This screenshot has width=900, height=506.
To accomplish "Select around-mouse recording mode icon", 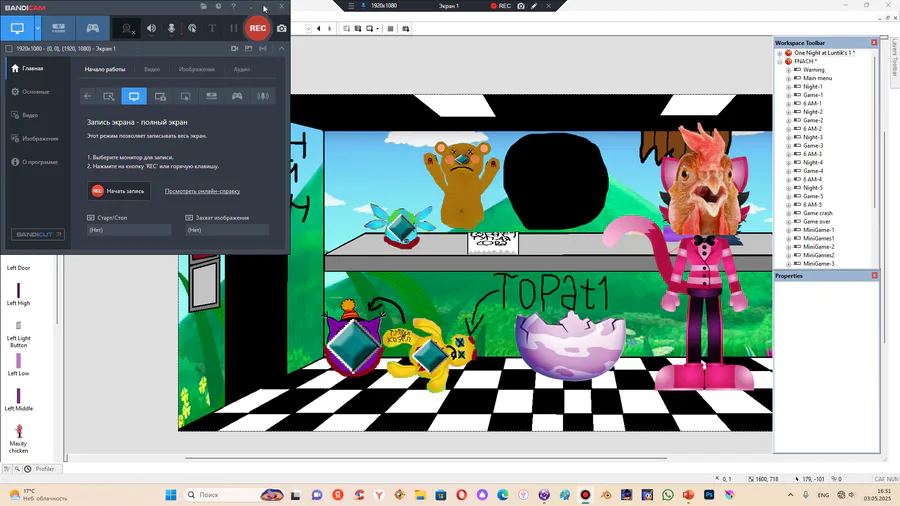I will pos(185,96).
